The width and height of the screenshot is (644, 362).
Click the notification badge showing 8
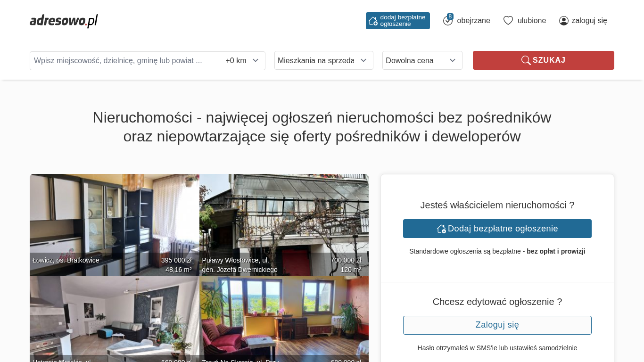click(x=450, y=16)
